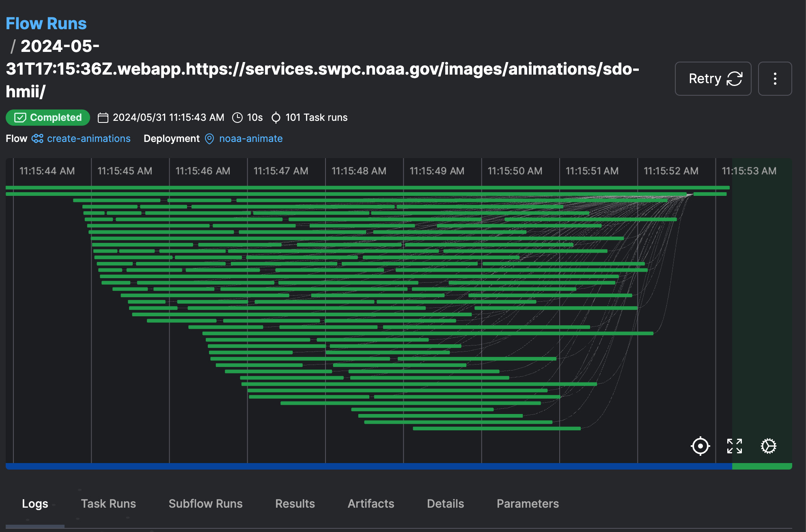Click the 101 Task runs text
The width and height of the screenshot is (806, 532).
pyautogui.click(x=317, y=118)
